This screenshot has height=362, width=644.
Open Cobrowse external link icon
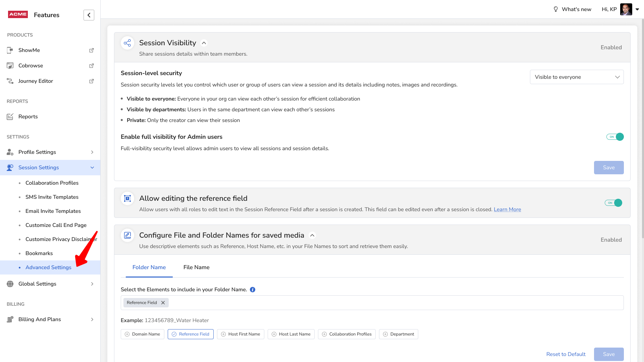click(91, 66)
